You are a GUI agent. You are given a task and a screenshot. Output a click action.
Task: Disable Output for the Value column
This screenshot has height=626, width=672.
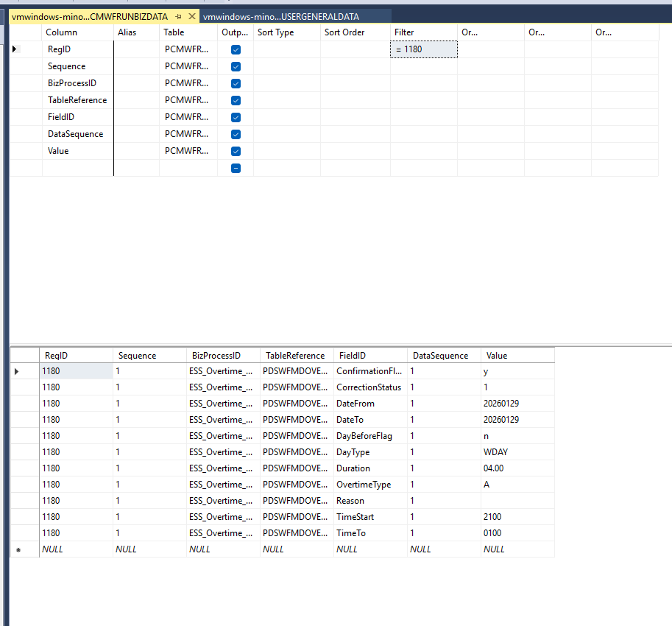coord(236,151)
